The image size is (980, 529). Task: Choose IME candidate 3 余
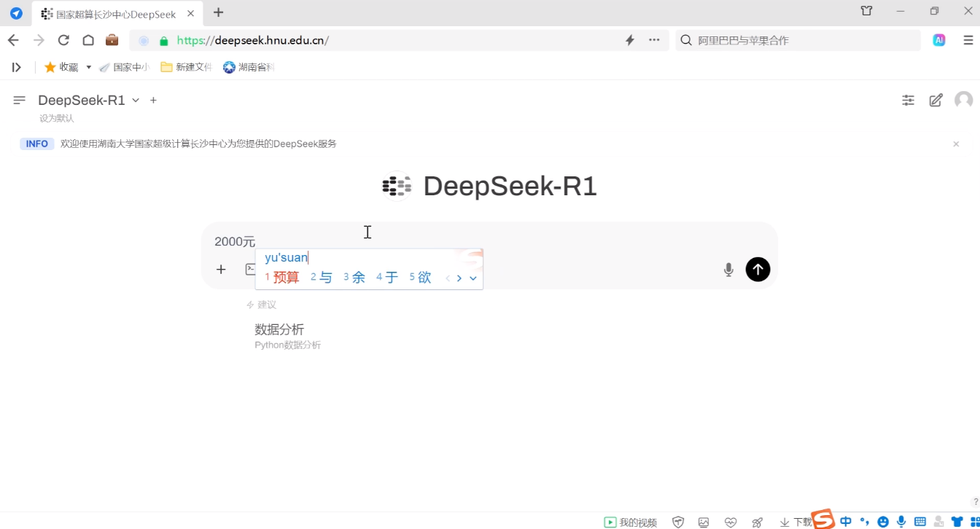click(x=354, y=277)
